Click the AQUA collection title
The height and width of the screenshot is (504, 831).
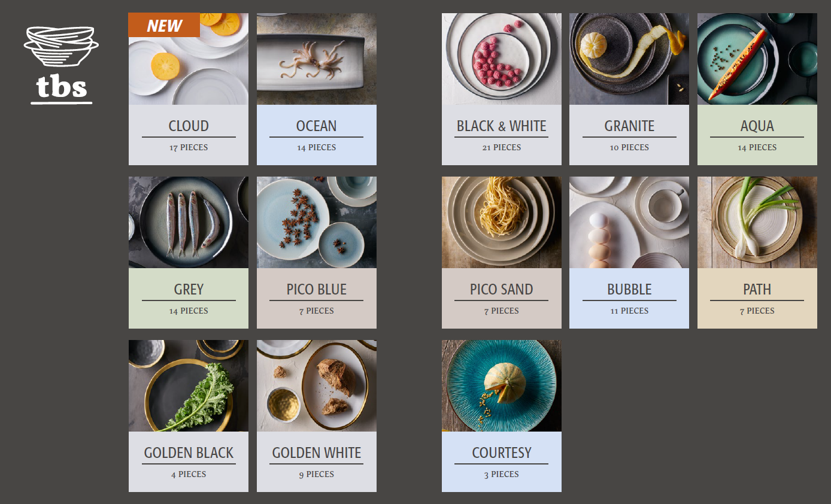[757, 126]
